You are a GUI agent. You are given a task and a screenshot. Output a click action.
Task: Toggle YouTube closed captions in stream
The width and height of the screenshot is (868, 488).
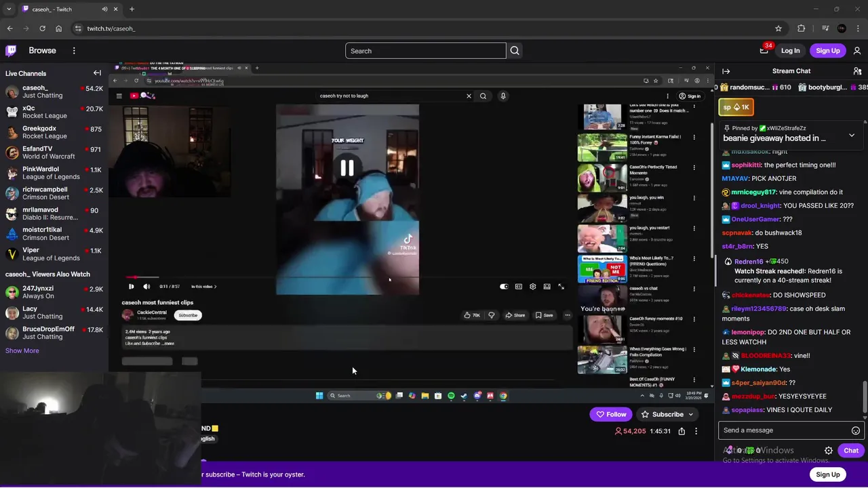pos(519,287)
